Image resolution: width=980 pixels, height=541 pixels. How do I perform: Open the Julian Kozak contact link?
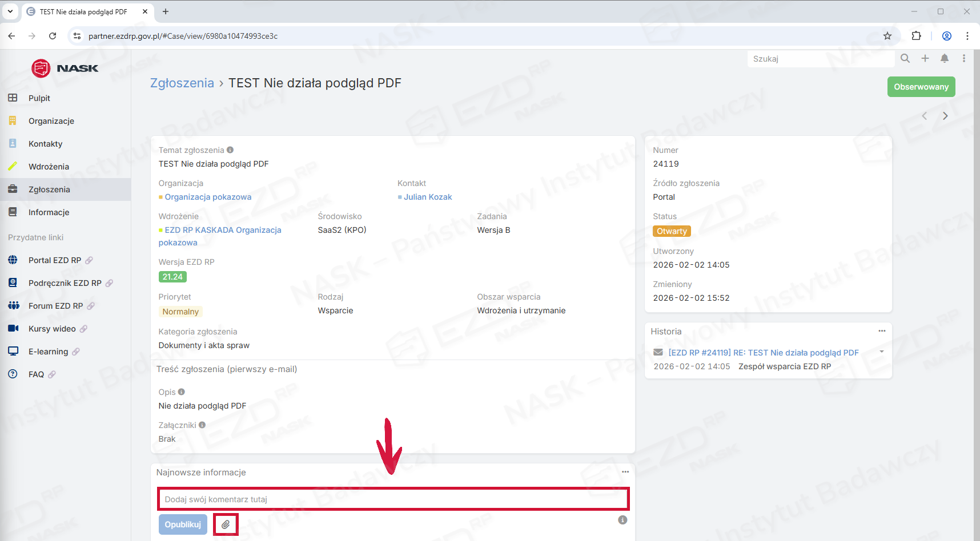pyautogui.click(x=427, y=197)
